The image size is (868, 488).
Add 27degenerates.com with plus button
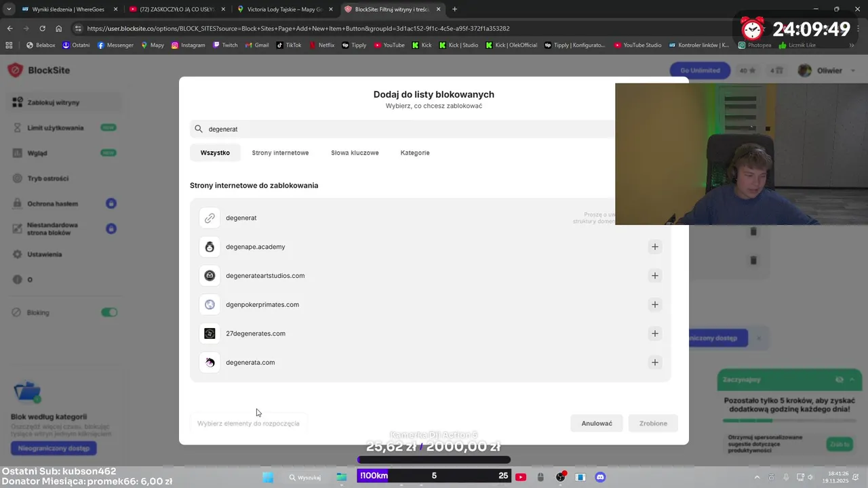point(655,333)
